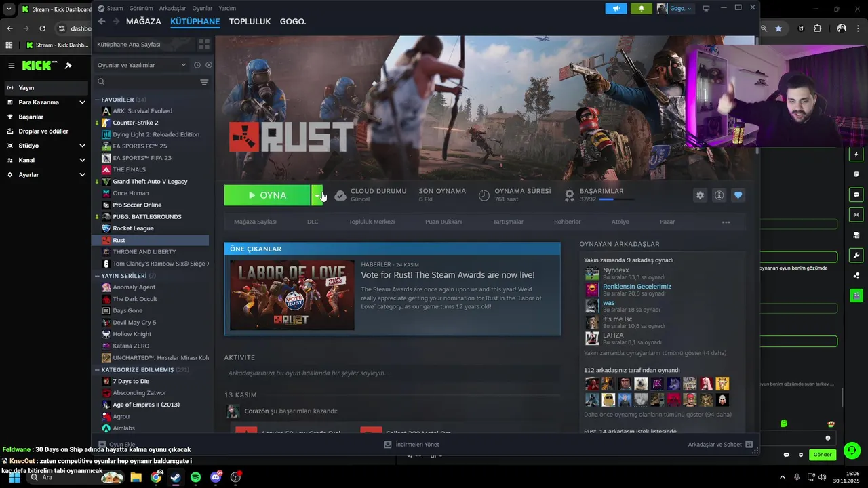Open the Atölye workshop link
The image size is (868, 488).
point(620,222)
